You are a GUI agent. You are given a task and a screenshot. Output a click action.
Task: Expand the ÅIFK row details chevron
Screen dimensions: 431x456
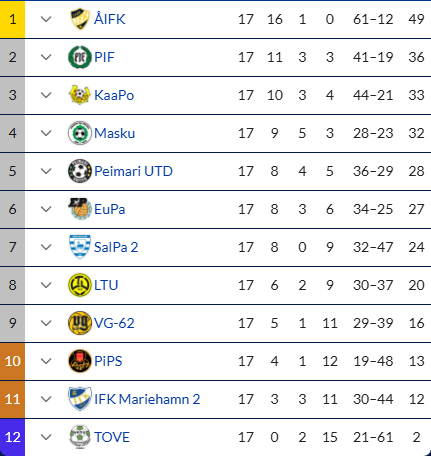46,19
